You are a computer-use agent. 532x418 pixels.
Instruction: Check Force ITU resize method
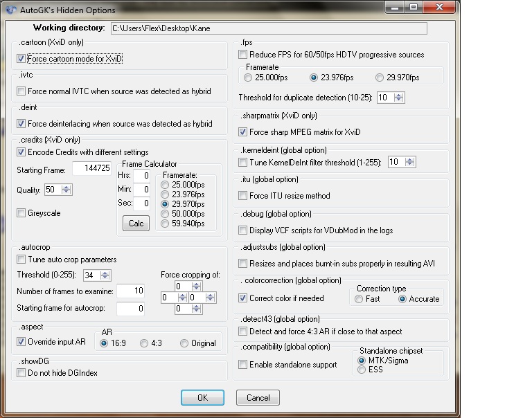click(242, 196)
